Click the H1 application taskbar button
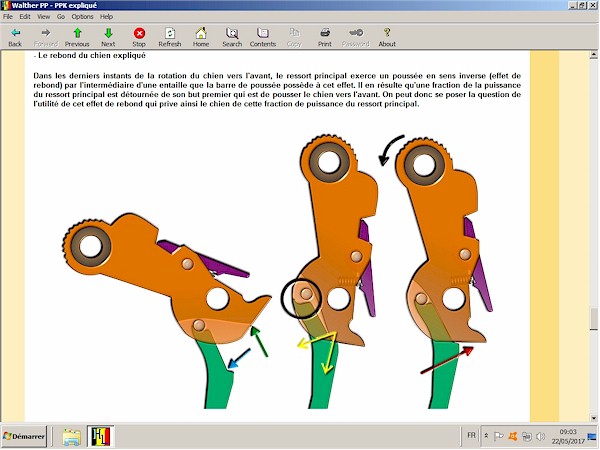 pyautogui.click(x=100, y=437)
